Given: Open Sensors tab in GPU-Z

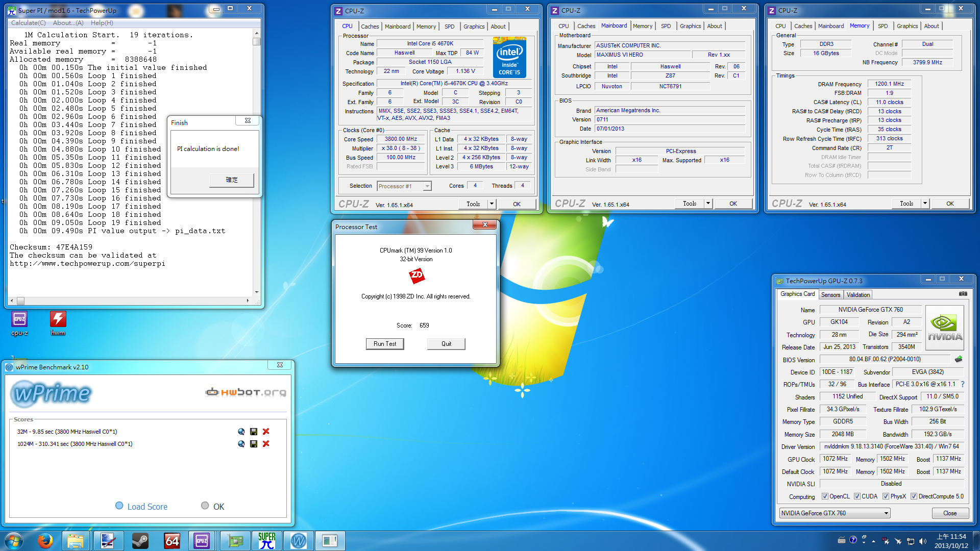Looking at the screenshot, I should click(x=830, y=295).
